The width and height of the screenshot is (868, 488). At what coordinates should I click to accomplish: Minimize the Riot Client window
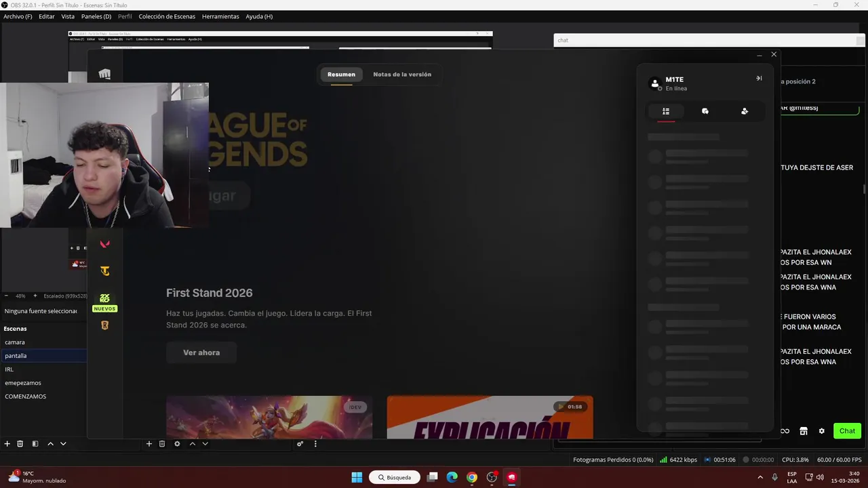coord(759,54)
